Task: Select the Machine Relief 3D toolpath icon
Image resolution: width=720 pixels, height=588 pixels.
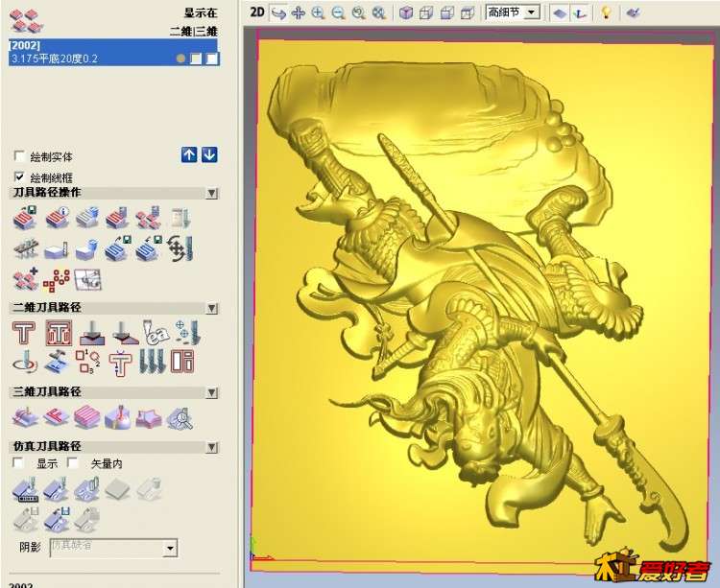Action: click(x=25, y=418)
